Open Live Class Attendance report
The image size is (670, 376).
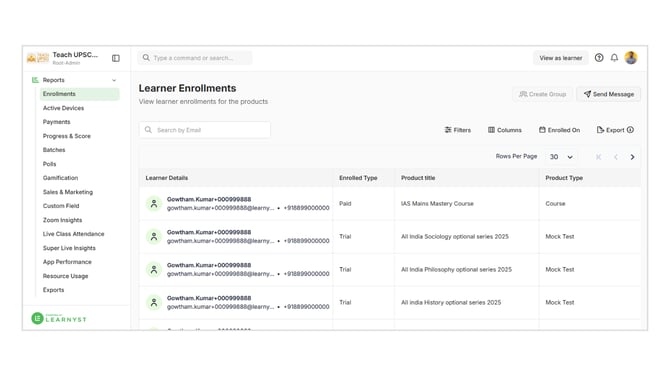pos(73,234)
